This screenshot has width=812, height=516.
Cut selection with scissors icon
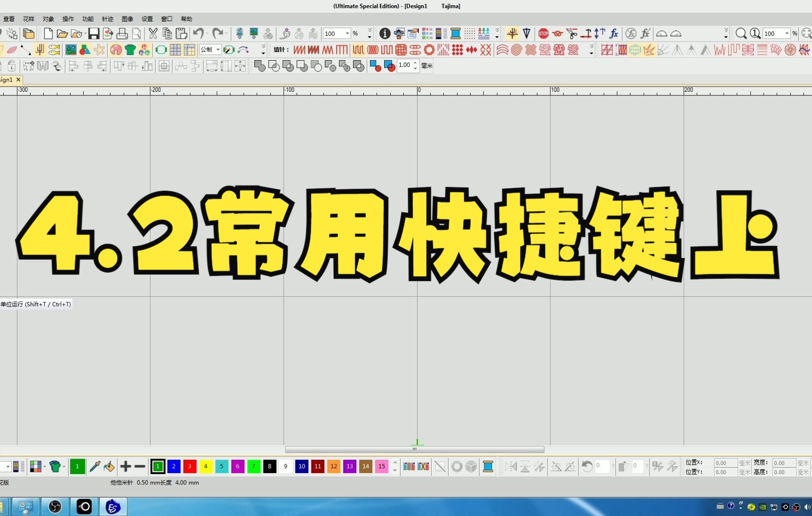tap(153, 33)
